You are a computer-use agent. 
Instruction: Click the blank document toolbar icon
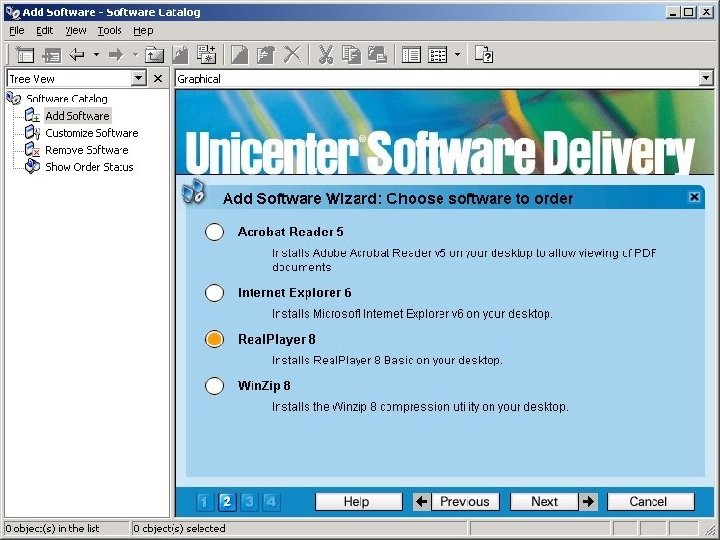coord(239,55)
